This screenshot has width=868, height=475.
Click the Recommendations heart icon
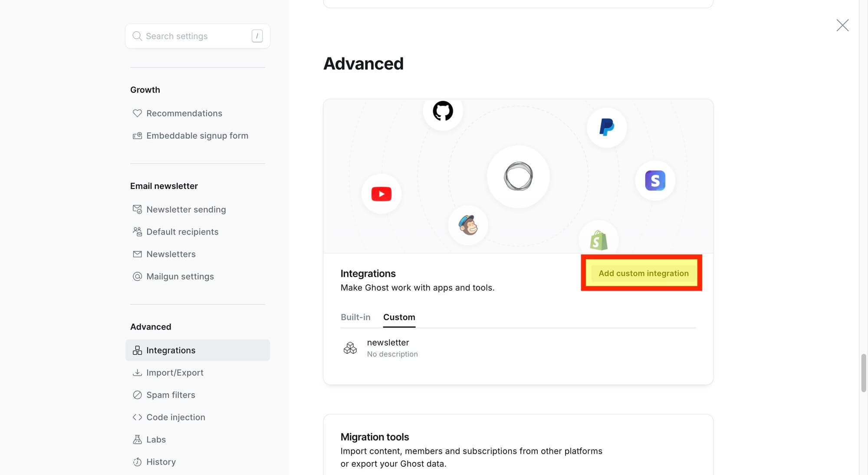pos(137,113)
